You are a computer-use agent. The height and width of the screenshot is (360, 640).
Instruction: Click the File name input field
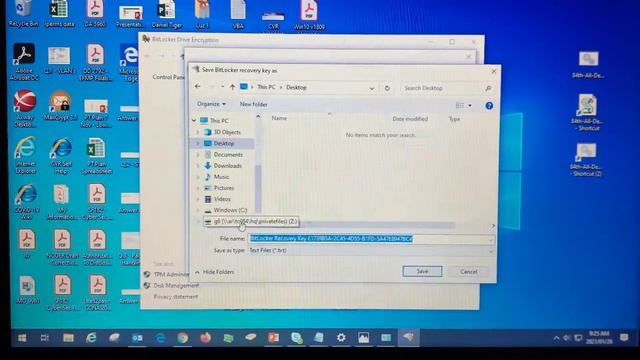371,239
